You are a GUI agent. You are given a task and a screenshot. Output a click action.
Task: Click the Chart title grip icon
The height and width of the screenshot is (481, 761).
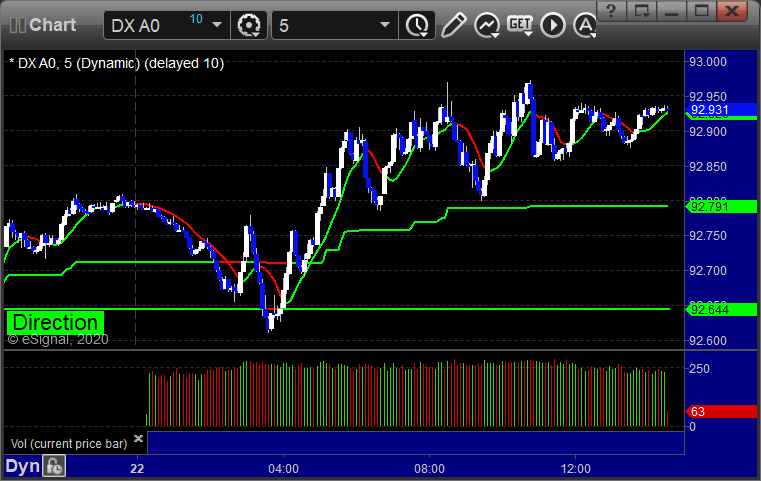click(18, 25)
